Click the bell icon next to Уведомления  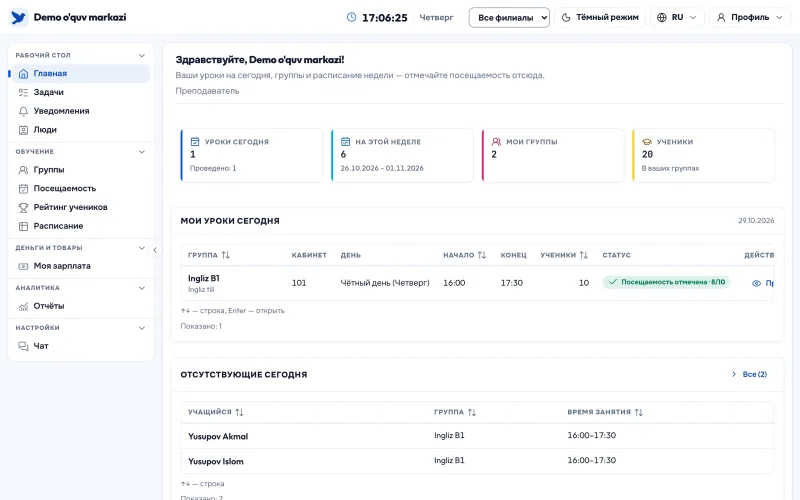click(x=23, y=111)
